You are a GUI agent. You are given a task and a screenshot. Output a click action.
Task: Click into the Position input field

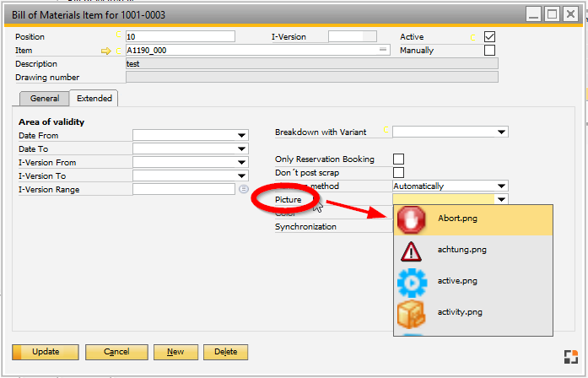coord(180,37)
